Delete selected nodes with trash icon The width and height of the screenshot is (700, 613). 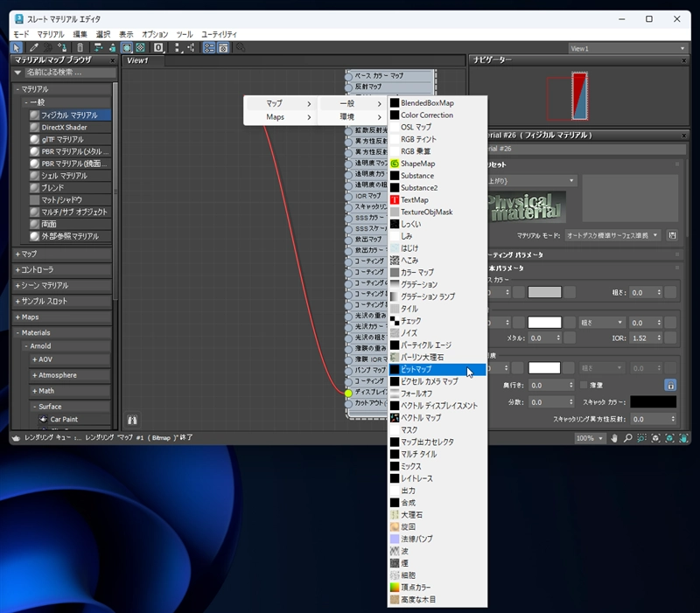80,48
